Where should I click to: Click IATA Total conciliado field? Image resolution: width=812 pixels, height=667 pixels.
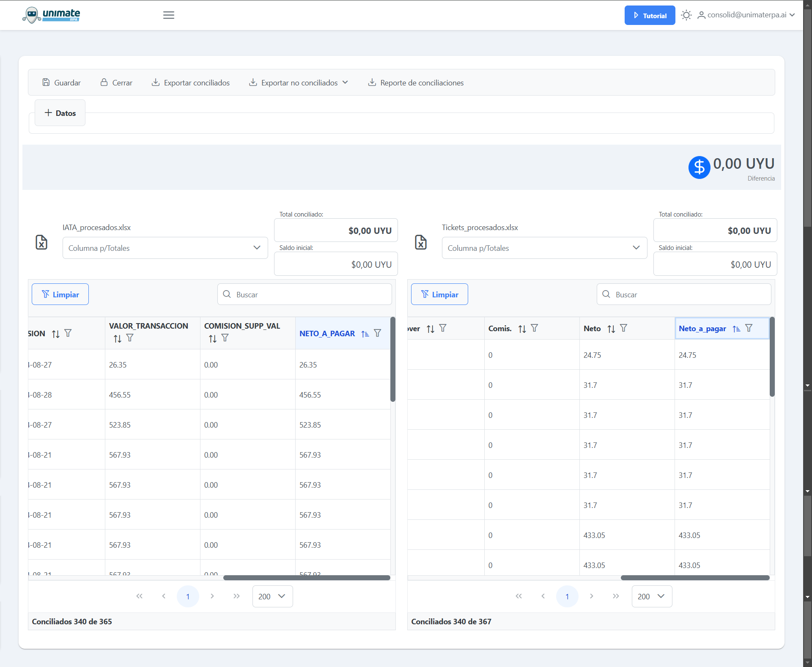coord(336,231)
